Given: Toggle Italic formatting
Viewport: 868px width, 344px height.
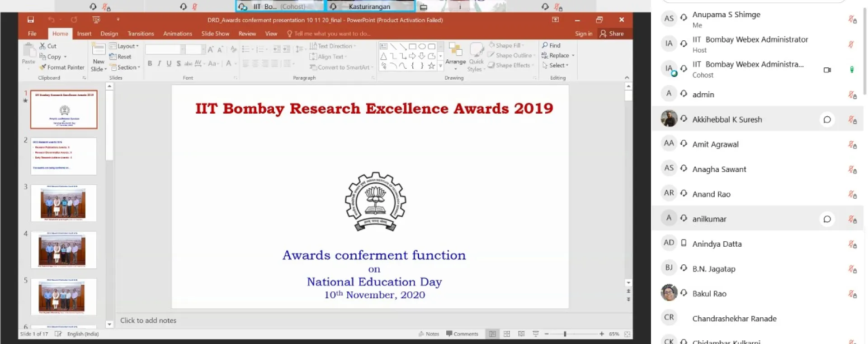Looking at the screenshot, I should 159,64.
